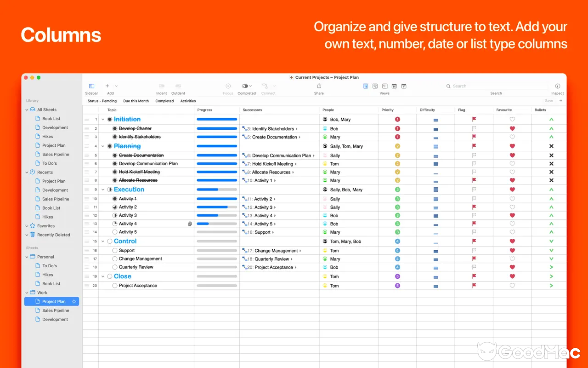Toggle the favourite heart on Develop Charter row

(512, 128)
